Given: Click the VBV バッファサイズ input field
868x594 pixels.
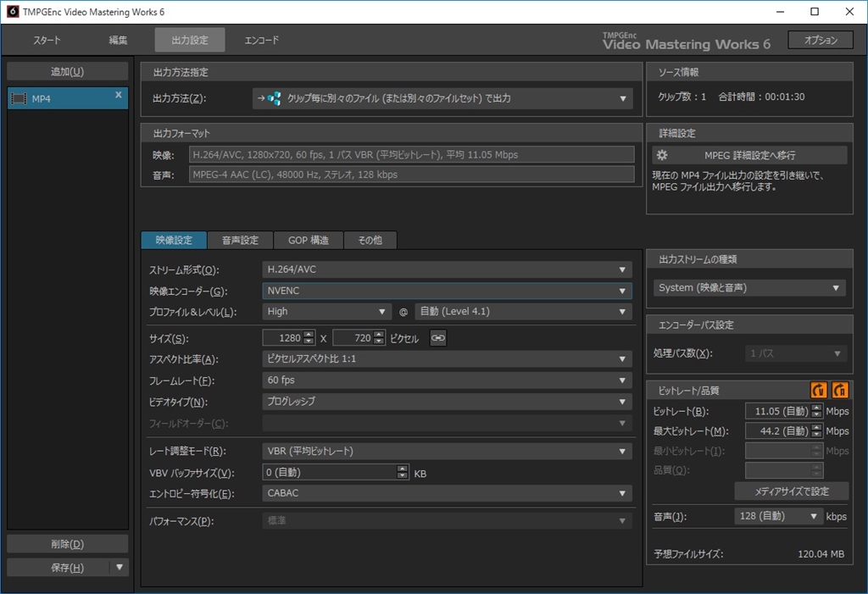Looking at the screenshot, I should [331, 472].
